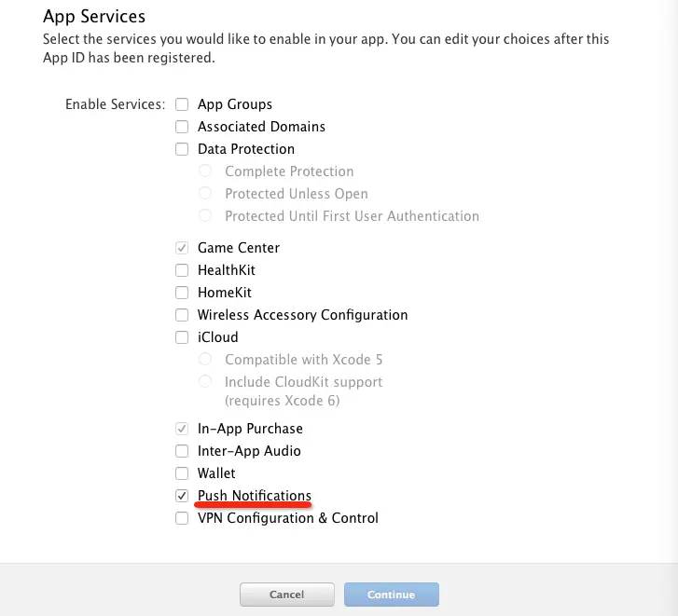The height and width of the screenshot is (616, 678).
Task: Uncheck the Push Notifications checkbox
Action: (182, 496)
